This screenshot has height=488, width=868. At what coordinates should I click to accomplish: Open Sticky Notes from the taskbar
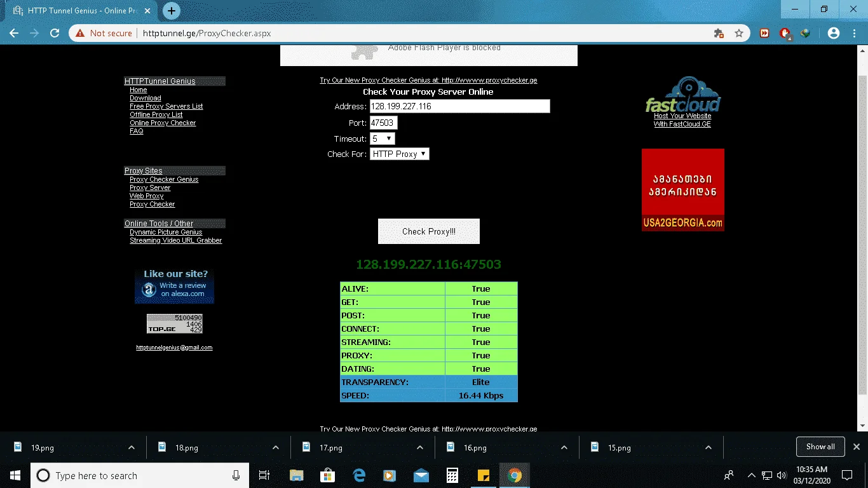(x=483, y=475)
